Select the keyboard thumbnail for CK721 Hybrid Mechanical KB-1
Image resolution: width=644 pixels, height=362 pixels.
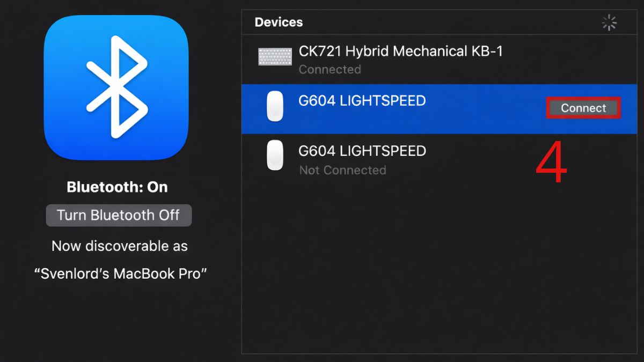(x=275, y=55)
